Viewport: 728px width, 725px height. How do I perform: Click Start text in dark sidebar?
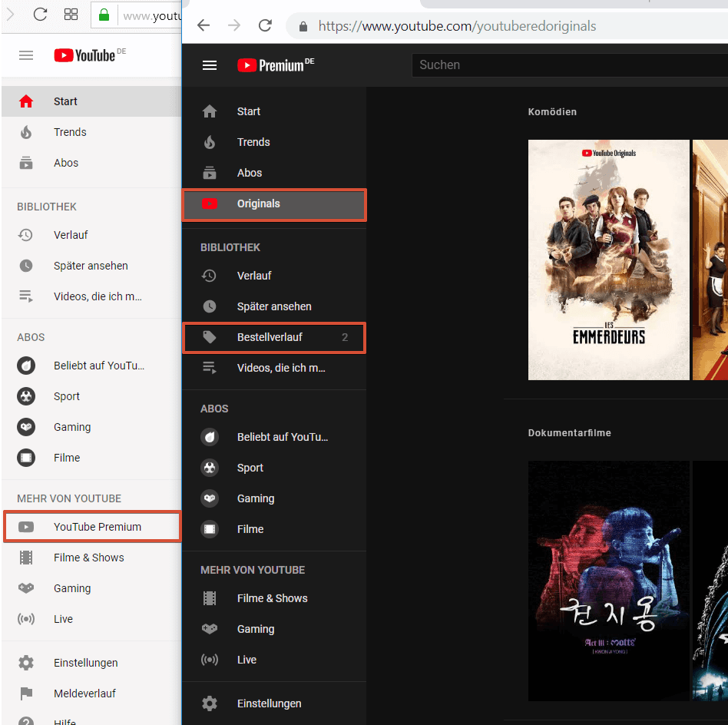(x=248, y=111)
